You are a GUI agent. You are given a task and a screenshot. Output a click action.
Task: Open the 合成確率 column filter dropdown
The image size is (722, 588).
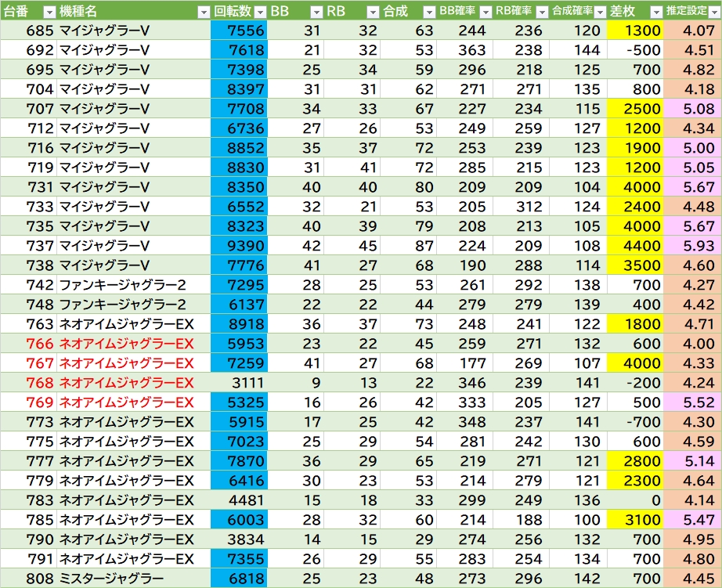coord(600,13)
